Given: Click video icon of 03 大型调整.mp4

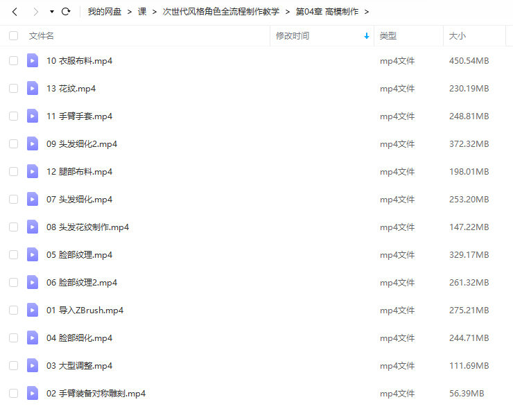Looking at the screenshot, I should pos(33,366).
